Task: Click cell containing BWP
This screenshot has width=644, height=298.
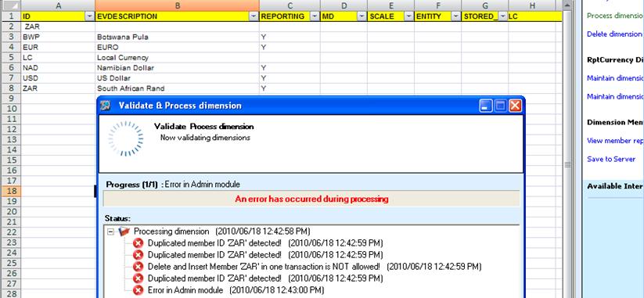Action: click(x=58, y=37)
